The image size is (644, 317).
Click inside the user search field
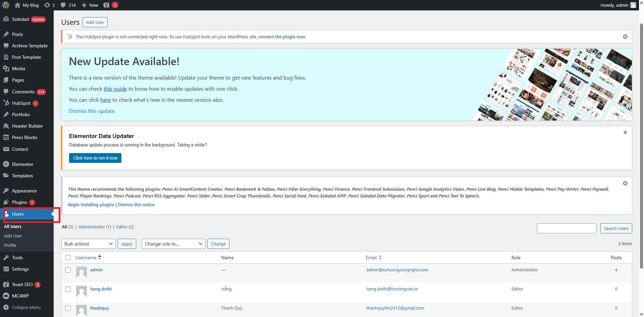coord(566,228)
